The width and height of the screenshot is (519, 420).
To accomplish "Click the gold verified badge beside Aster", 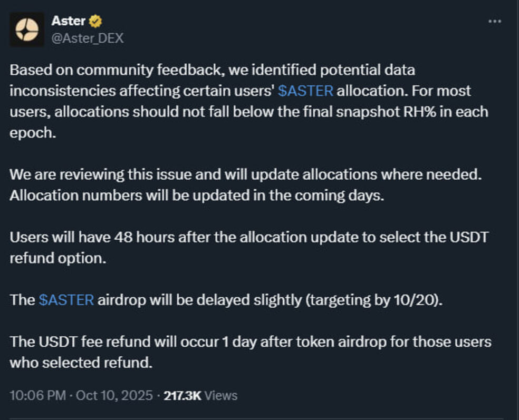I will 95,22.
